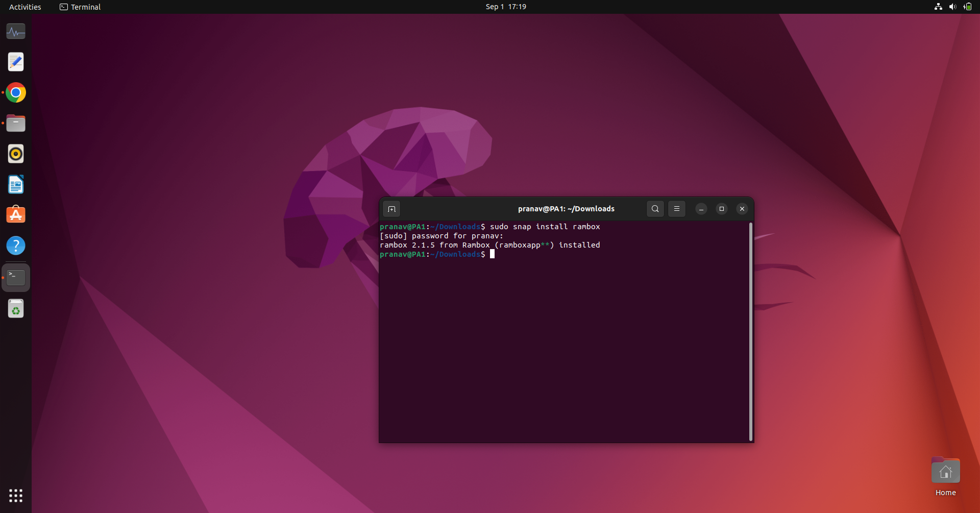Open the Terminal application menu in top bar
980x513 pixels.
[x=80, y=7]
